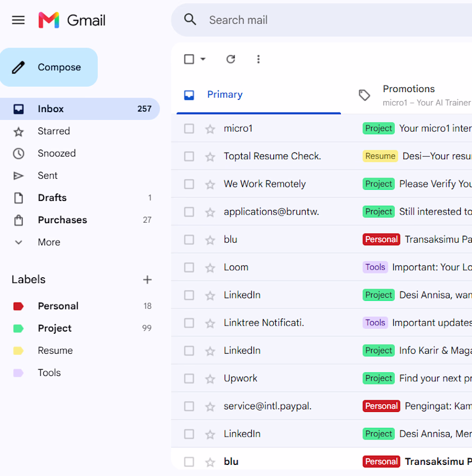The width and height of the screenshot is (472, 476).
Task: Open the Starred folder
Action: [x=80, y=131]
